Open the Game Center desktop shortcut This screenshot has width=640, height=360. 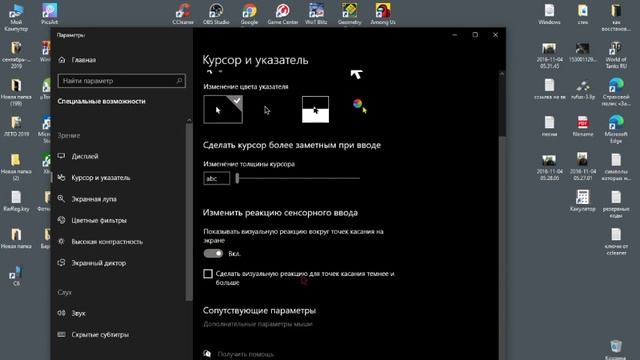(x=282, y=14)
